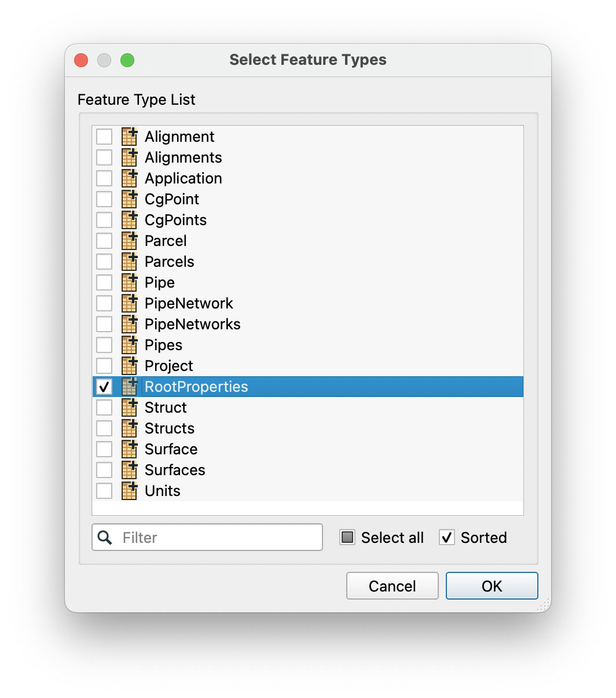Screen dimensions: 616x698
Task: Click the Surface feature type table icon
Action: 130,449
